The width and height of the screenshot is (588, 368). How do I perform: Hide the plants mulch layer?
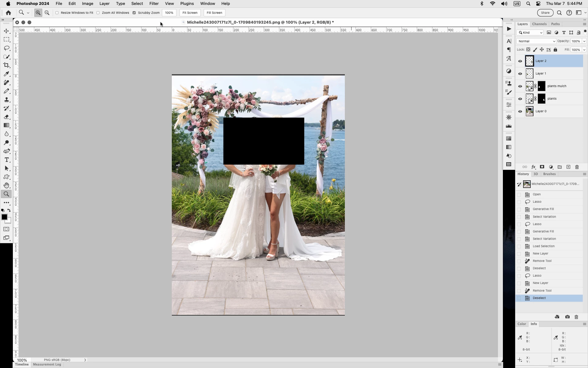point(520,86)
